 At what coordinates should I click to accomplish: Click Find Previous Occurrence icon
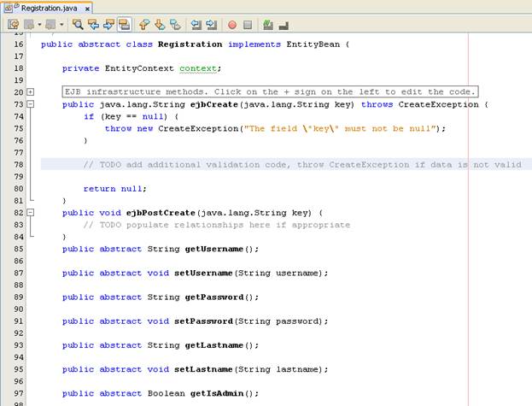tap(93, 25)
